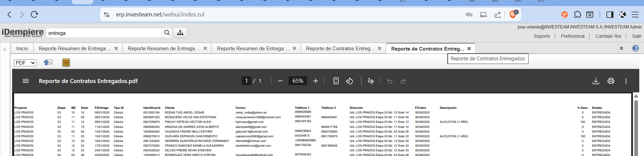
Task: Open the PDF format dropdown
Action: 25,63
